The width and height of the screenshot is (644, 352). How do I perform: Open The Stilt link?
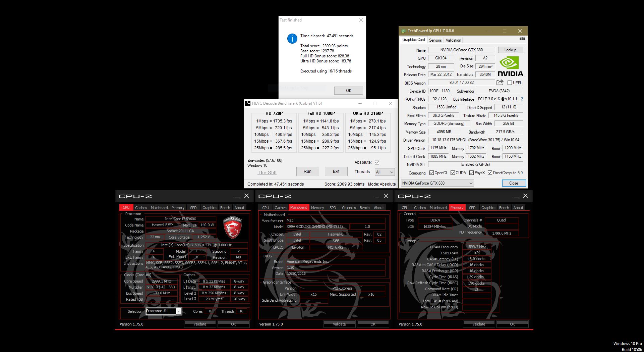267,172
